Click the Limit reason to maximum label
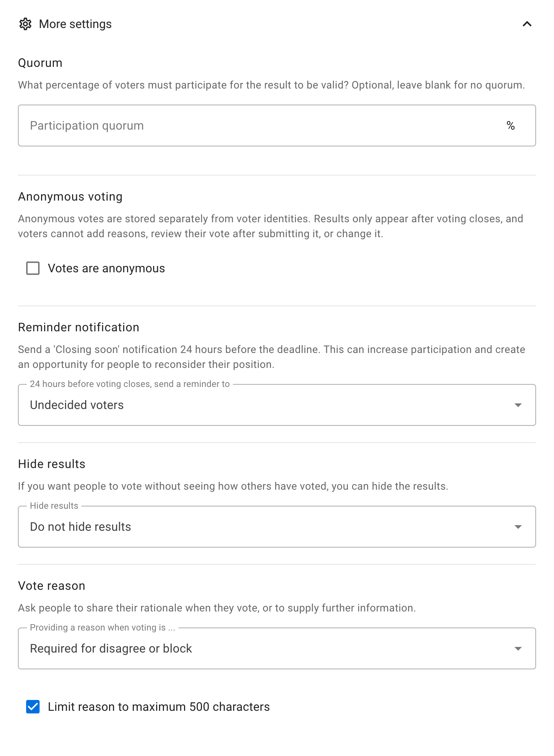Screen dimensions: 554x756 point(159,707)
